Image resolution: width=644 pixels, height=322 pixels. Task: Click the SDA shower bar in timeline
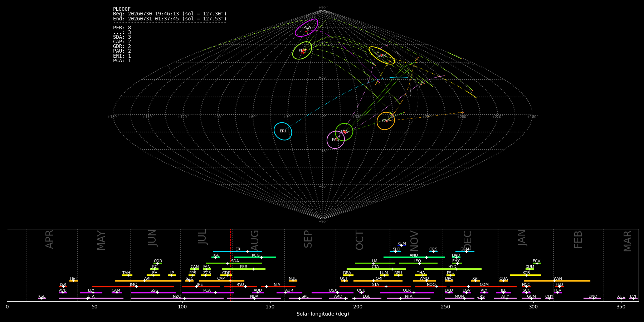pos(234,263)
